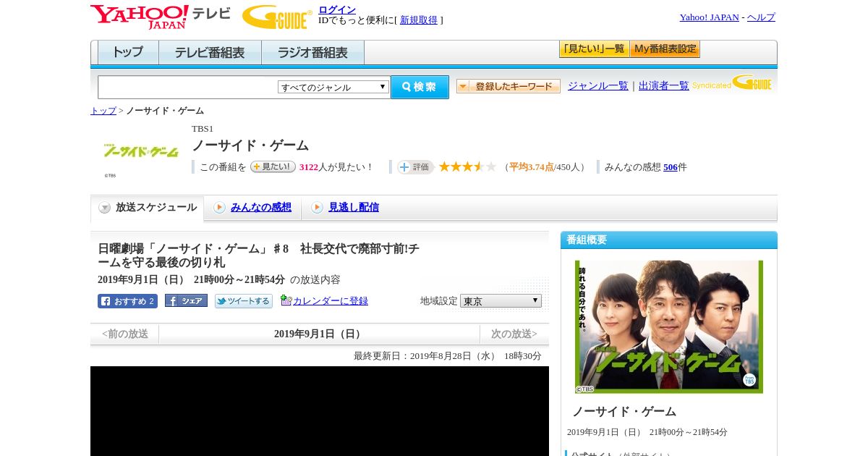Viewport: 868px width, 456px height.
Task: Open the ログイン link
Action: coord(337,9)
